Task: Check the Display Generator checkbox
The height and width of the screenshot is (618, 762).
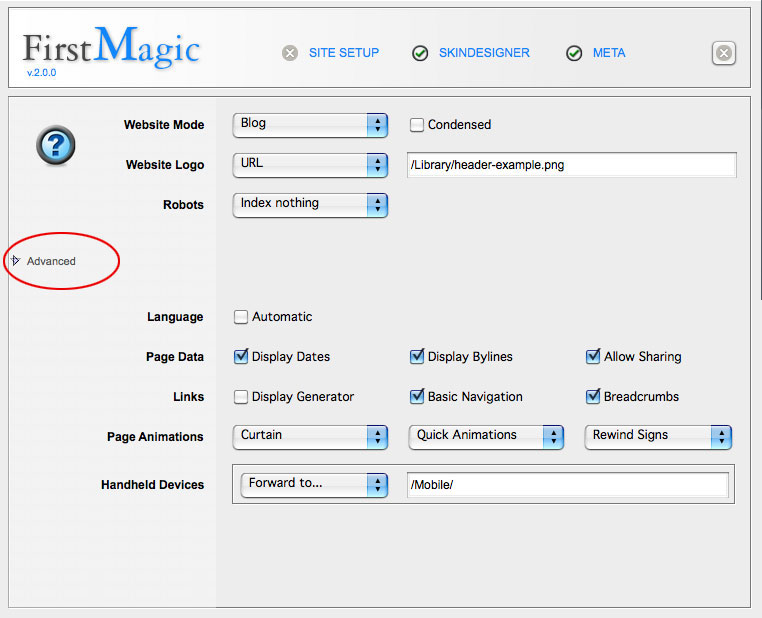Action: tap(241, 397)
